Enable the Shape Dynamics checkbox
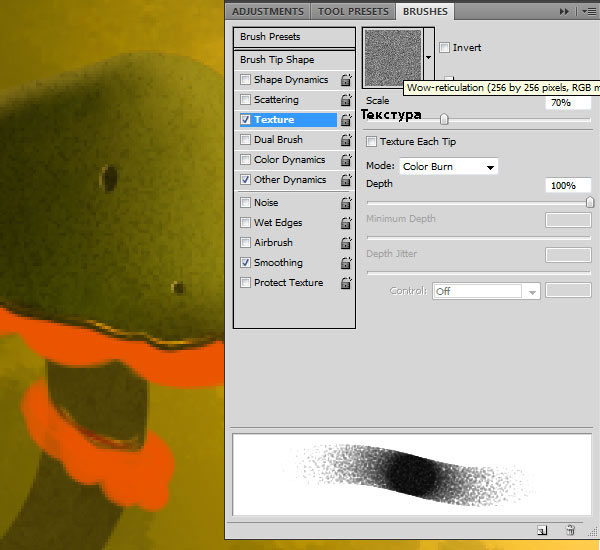The width and height of the screenshot is (600, 550). [245, 80]
